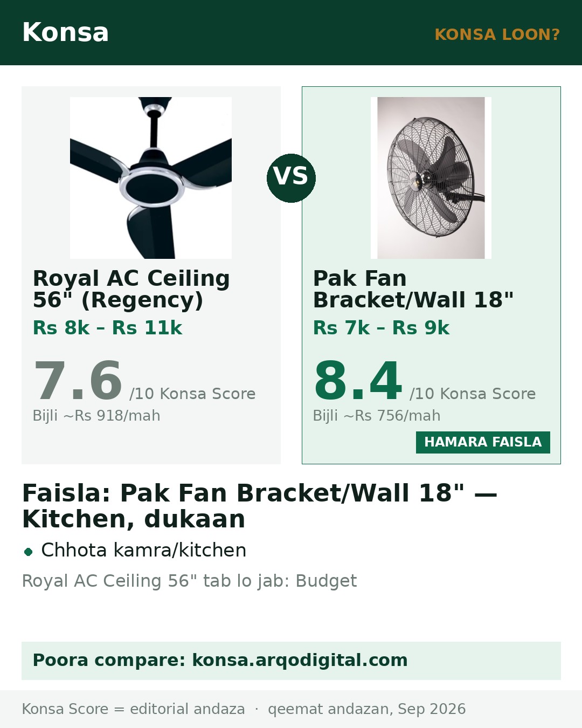
Task: Click the HAMARA FAISLA badge
Action: (483, 442)
